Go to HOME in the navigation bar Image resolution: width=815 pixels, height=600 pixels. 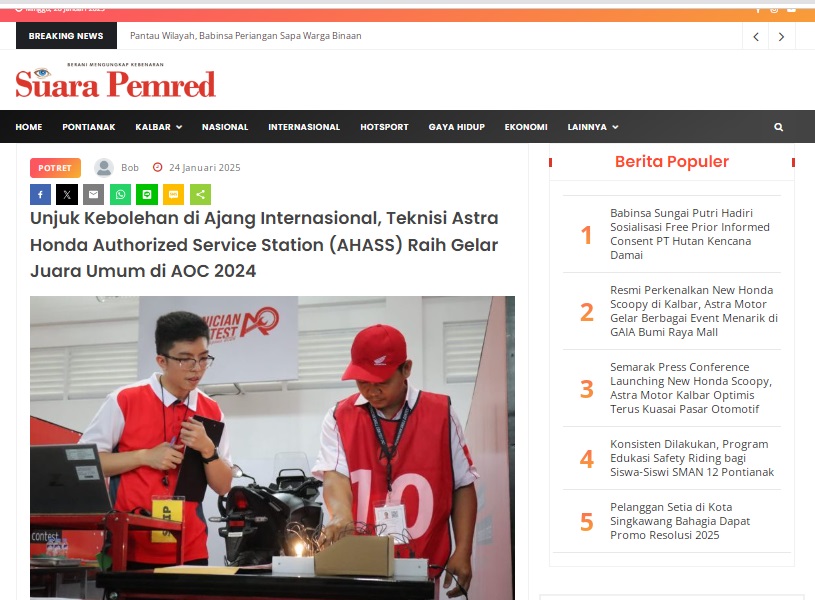(x=29, y=127)
